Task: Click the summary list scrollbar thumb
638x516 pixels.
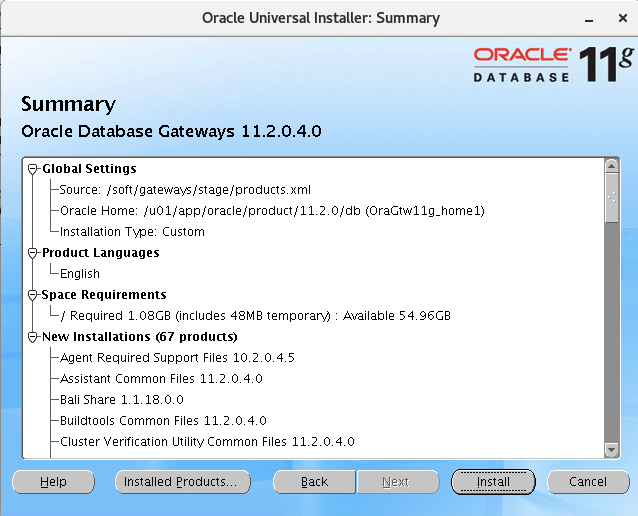Action: [x=612, y=198]
